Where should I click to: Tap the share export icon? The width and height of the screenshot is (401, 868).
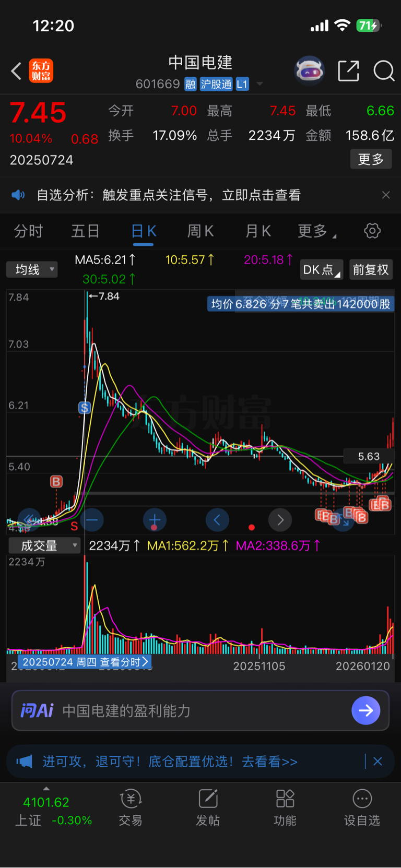349,71
